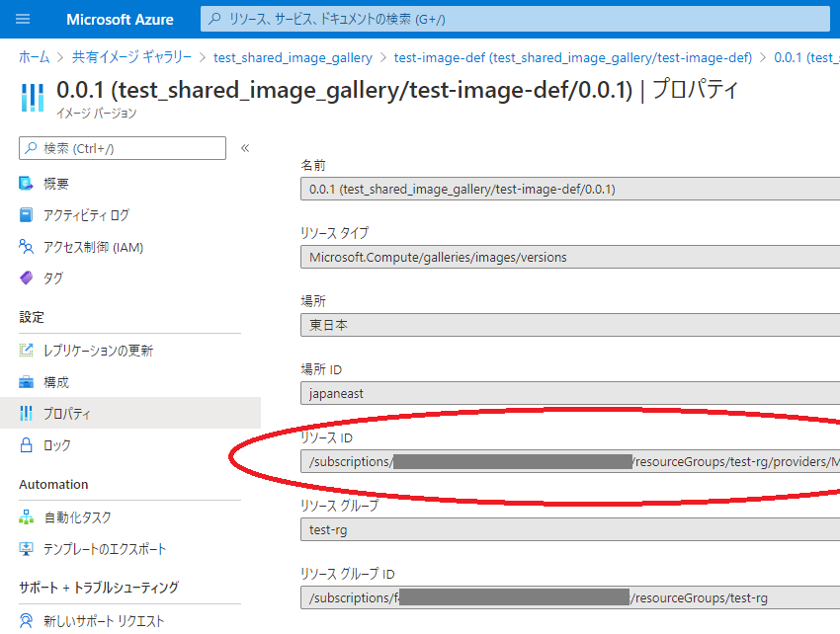Open the test-image-def breadcrumb link
The height and width of the screenshot is (634, 840).
pyautogui.click(x=573, y=57)
